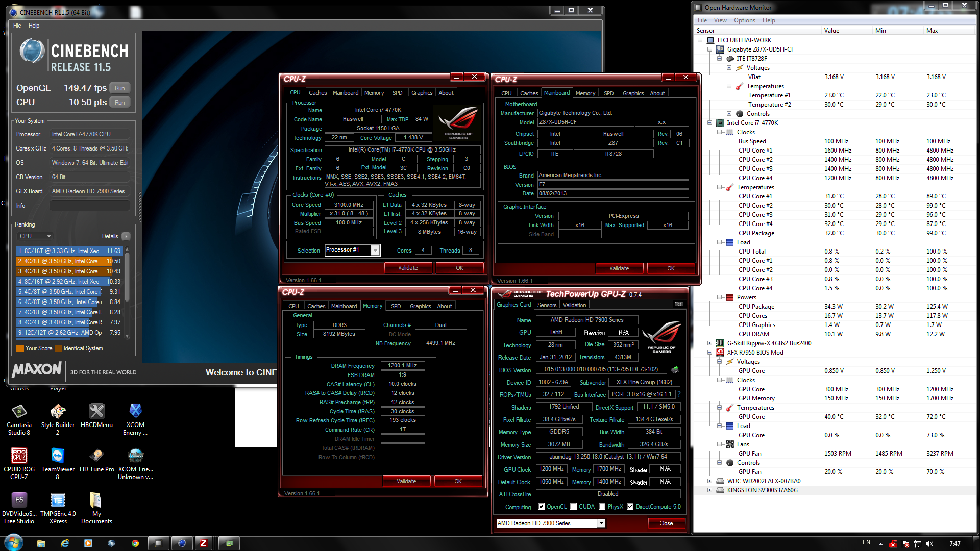Screen dimensions: 980x551
Task: Click the BIOS save chip icon in GPU-Z
Action: (x=675, y=369)
